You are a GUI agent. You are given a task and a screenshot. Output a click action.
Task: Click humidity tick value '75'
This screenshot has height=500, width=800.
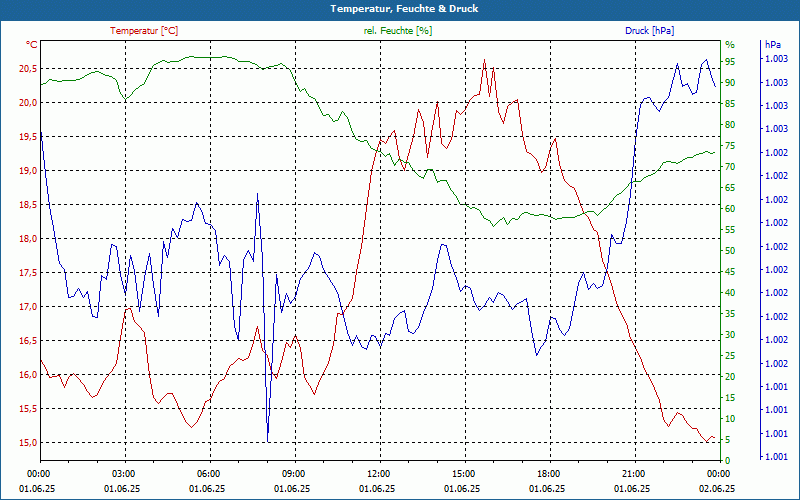click(730, 146)
